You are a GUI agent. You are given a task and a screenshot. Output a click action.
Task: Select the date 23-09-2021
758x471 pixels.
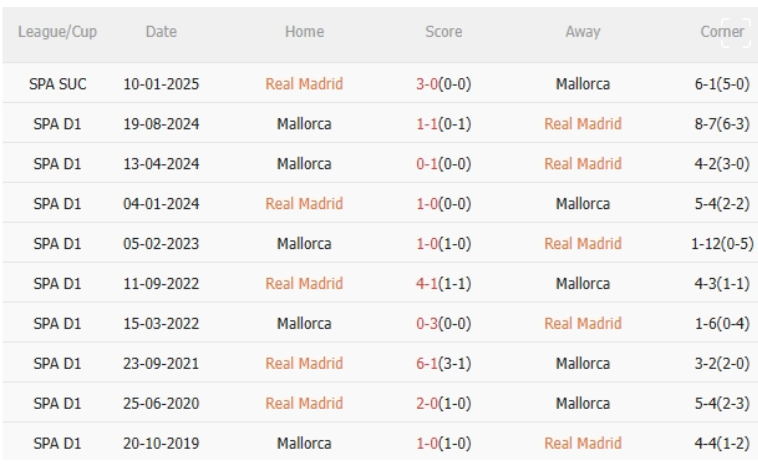[161, 364]
